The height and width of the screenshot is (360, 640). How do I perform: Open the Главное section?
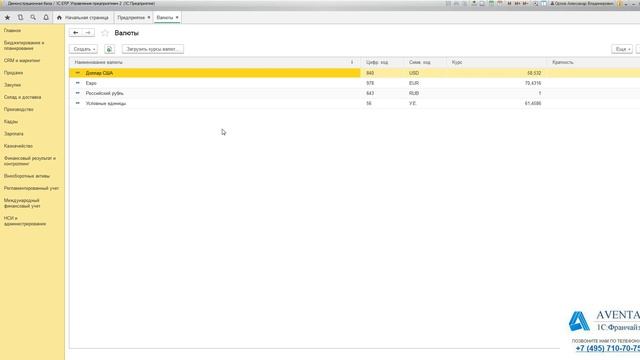[12, 31]
